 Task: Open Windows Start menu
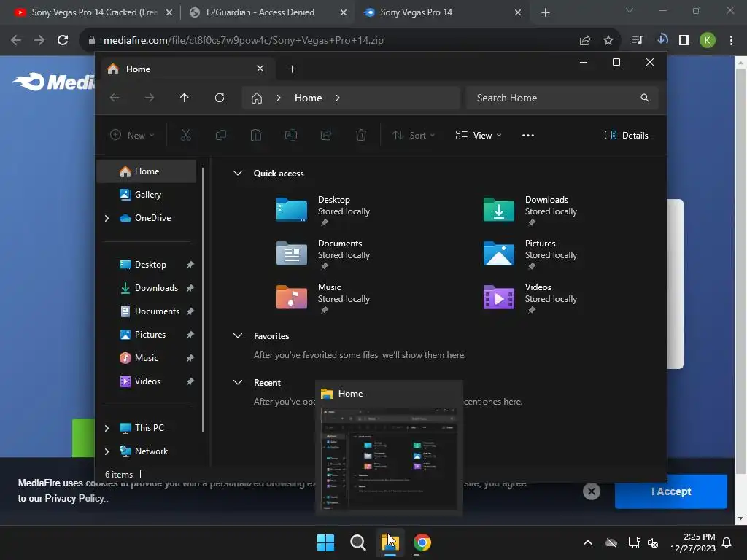[326, 542]
